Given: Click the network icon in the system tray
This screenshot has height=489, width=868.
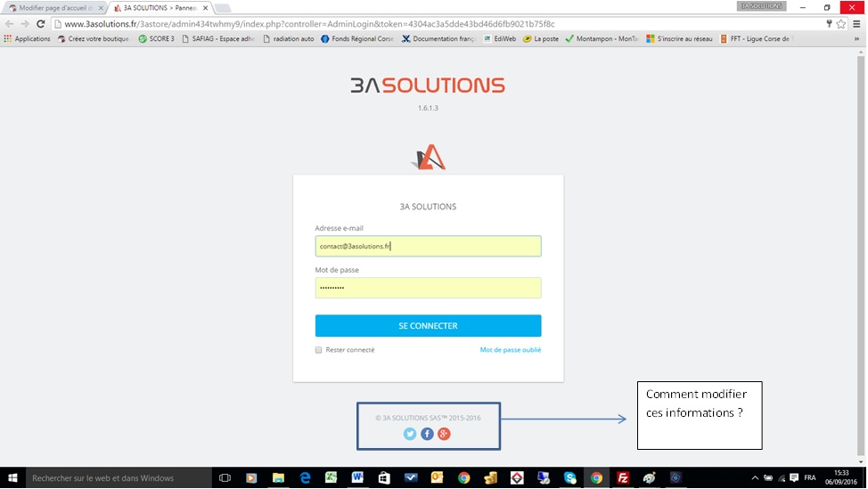Looking at the screenshot, I should click(x=782, y=478).
